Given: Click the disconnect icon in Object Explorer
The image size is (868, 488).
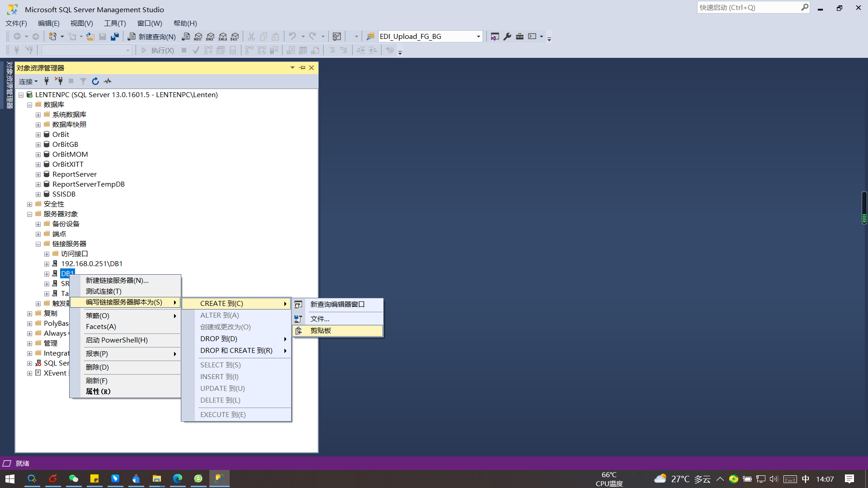Looking at the screenshot, I should (x=59, y=81).
